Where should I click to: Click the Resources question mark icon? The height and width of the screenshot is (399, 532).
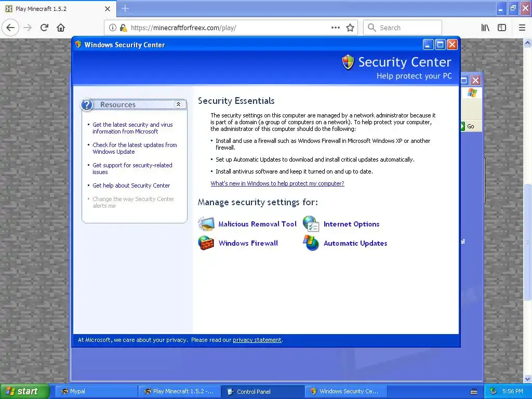click(x=87, y=104)
